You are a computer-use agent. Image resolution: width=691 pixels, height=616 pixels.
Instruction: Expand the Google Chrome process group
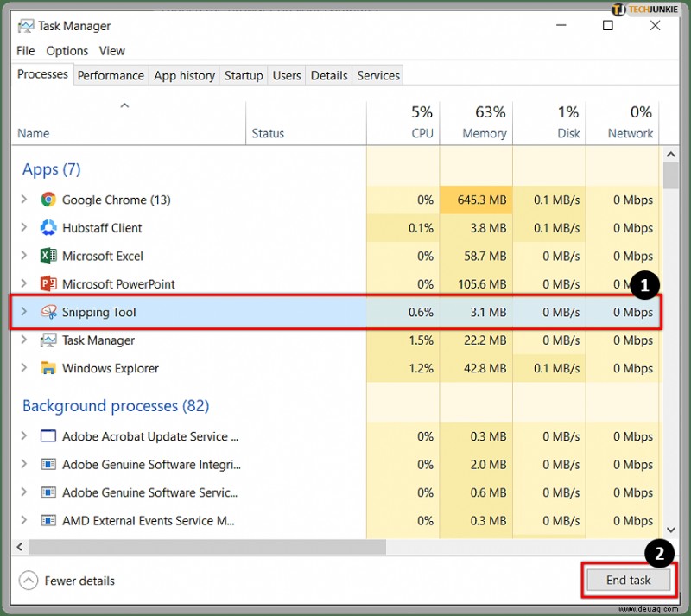(x=24, y=200)
